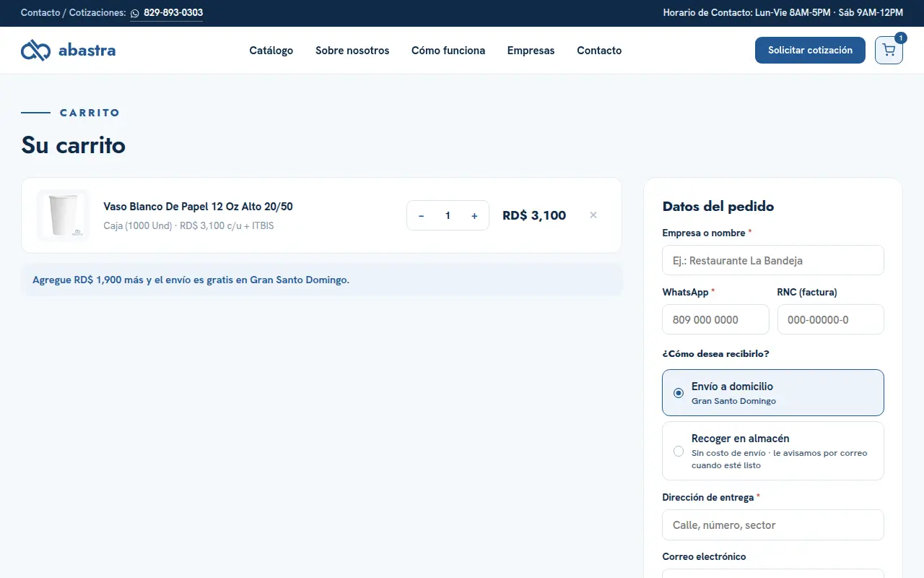Viewport: 924px width, 578px height.
Task: Focus the Empresa o nombre field
Action: 773,260
